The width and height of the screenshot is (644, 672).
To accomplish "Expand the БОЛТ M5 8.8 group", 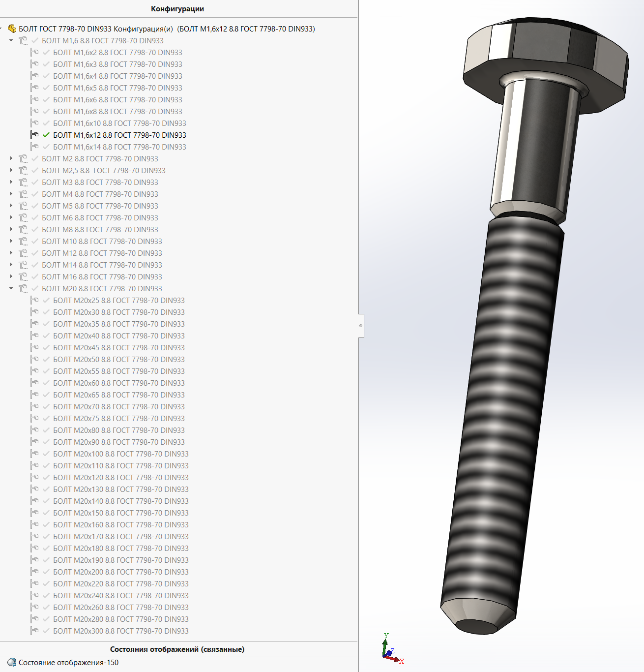I will (x=11, y=206).
